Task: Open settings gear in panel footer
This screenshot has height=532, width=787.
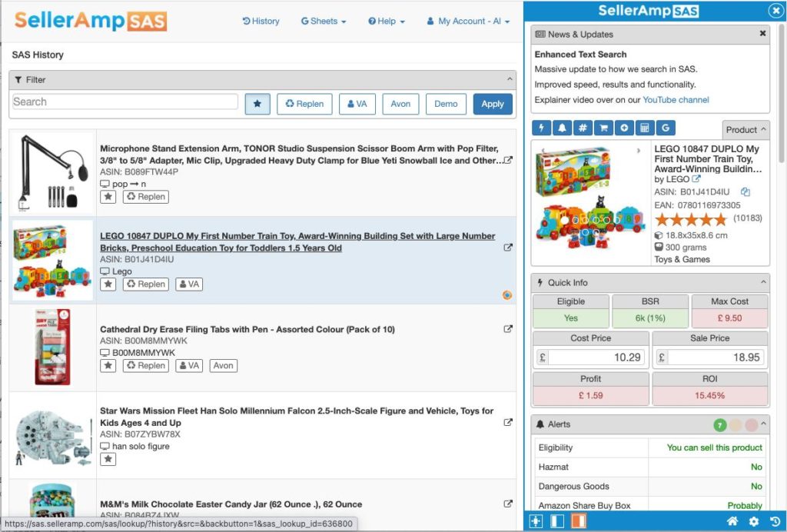Action: tap(754, 521)
